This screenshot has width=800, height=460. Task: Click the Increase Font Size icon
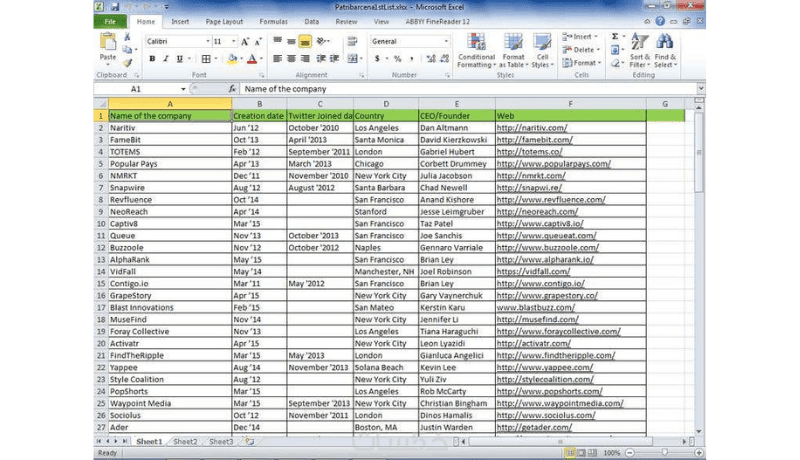tap(245, 41)
